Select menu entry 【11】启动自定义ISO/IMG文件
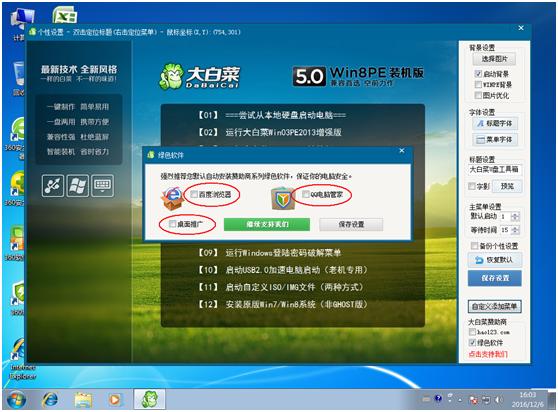The width and height of the screenshot is (558, 412). 280,287
